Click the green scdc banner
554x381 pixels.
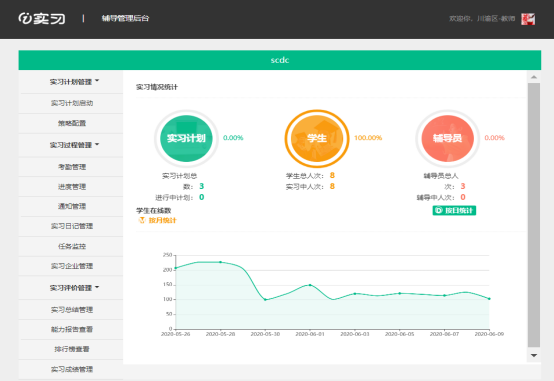(279, 60)
